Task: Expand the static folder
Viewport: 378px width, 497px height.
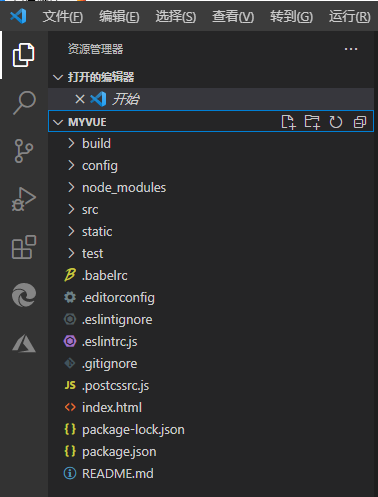Action: [71, 231]
